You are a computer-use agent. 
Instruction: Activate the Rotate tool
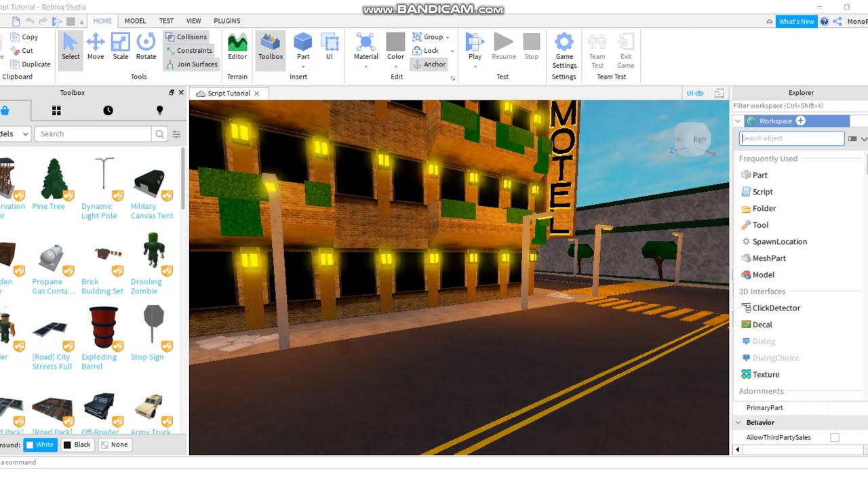pyautogui.click(x=146, y=47)
